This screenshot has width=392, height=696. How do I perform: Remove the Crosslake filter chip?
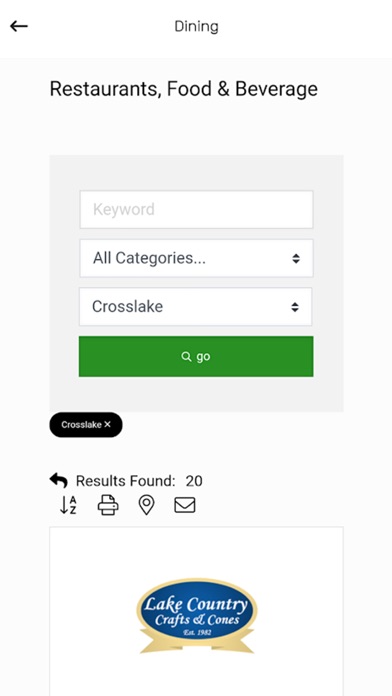(107, 425)
